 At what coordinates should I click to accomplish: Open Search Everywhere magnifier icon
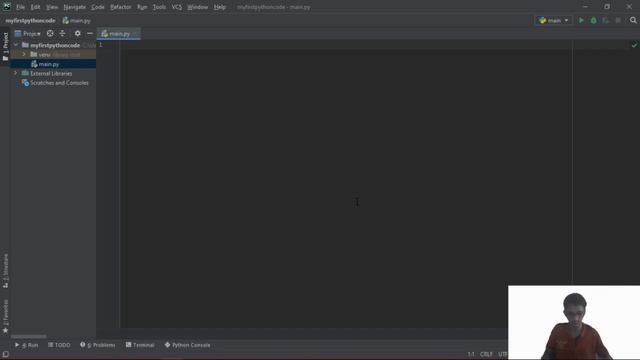click(x=633, y=20)
